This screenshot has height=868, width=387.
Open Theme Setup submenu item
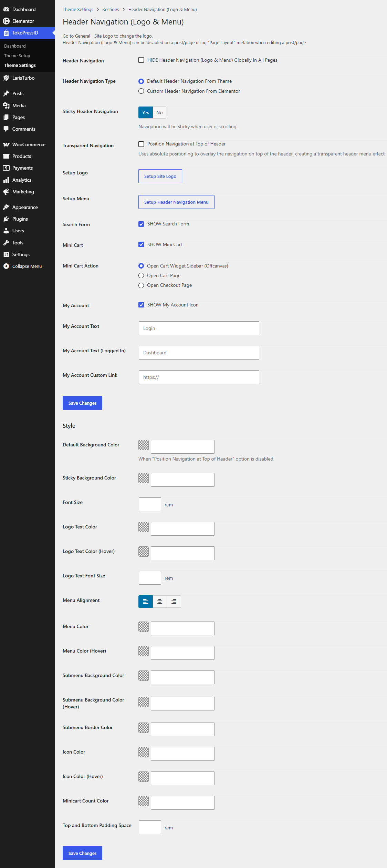point(17,55)
